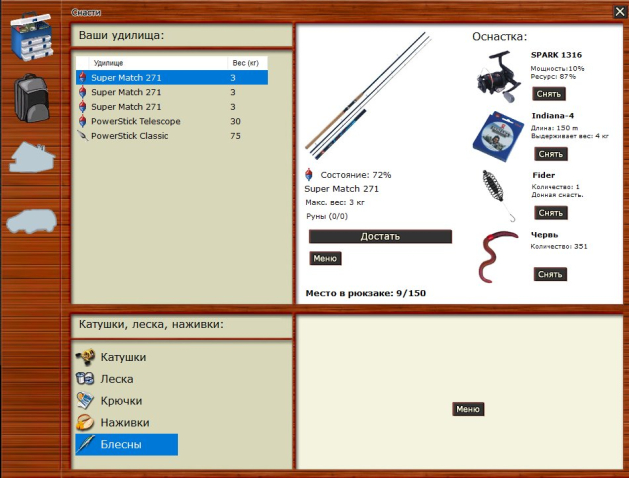
Task: Open the Крючки category
Action: coord(122,401)
